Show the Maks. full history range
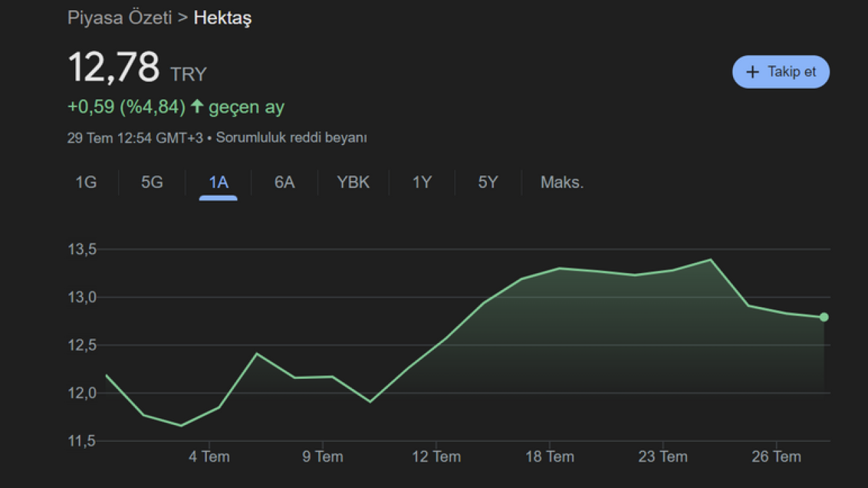The image size is (868, 488). coord(561,182)
